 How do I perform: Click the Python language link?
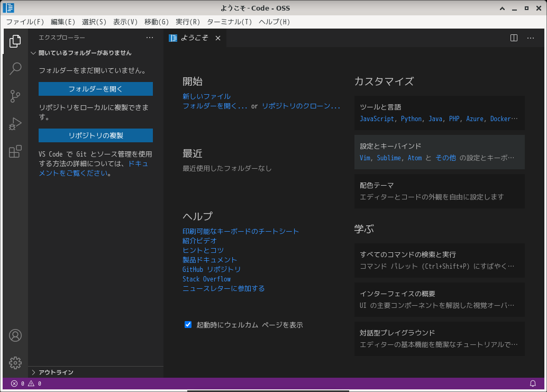point(411,119)
